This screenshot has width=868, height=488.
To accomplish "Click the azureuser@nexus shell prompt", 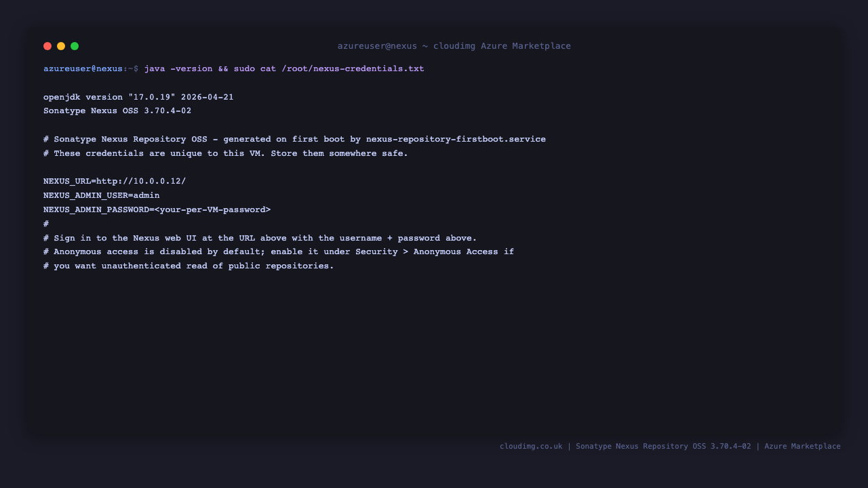I will pos(91,69).
